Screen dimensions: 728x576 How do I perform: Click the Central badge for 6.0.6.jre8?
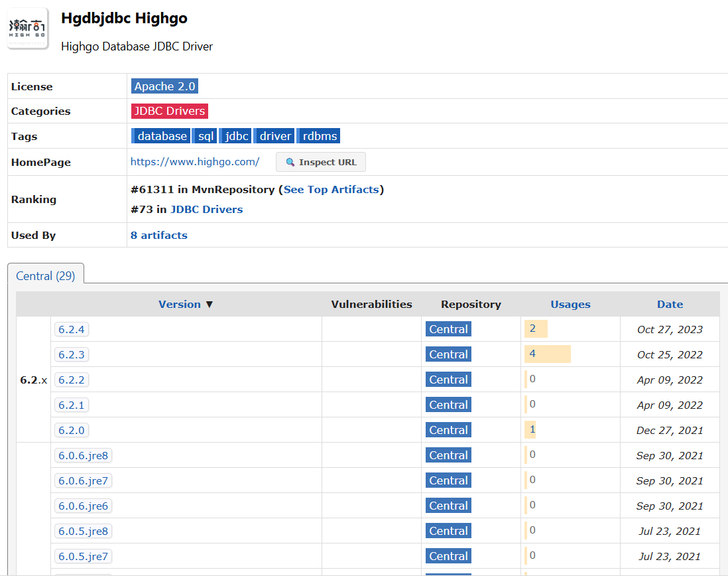(448, 455)
